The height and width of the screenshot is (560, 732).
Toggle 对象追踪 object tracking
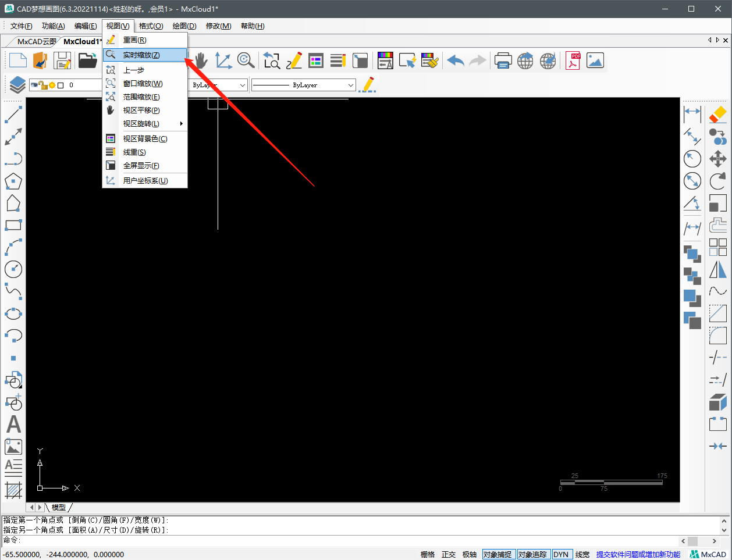533,554
